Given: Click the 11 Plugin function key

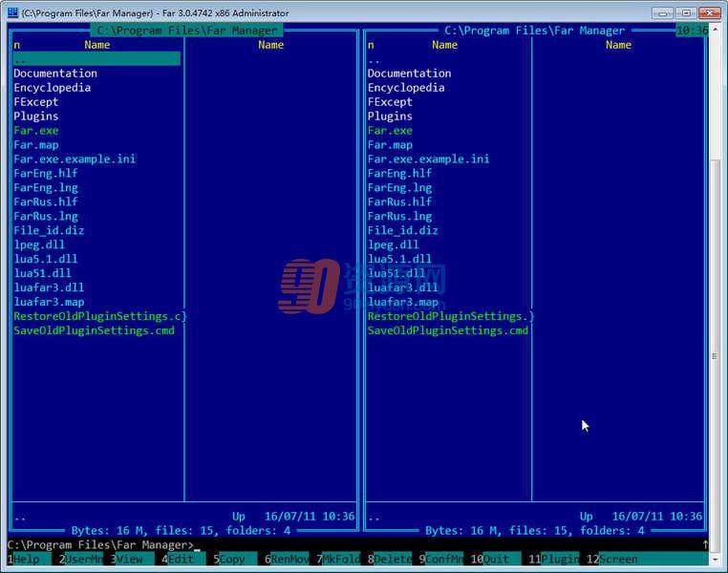Looking at the screenshot, I should point(554,559).
